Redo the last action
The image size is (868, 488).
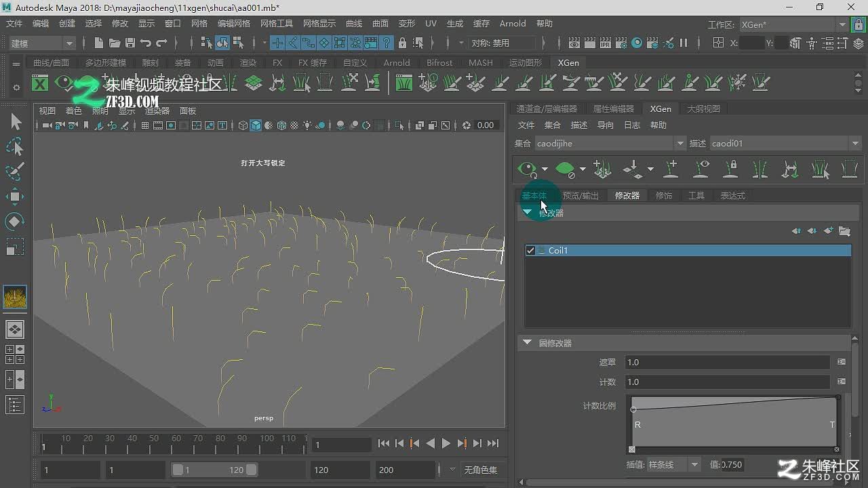pyautogui.click(x=161, y=43)
